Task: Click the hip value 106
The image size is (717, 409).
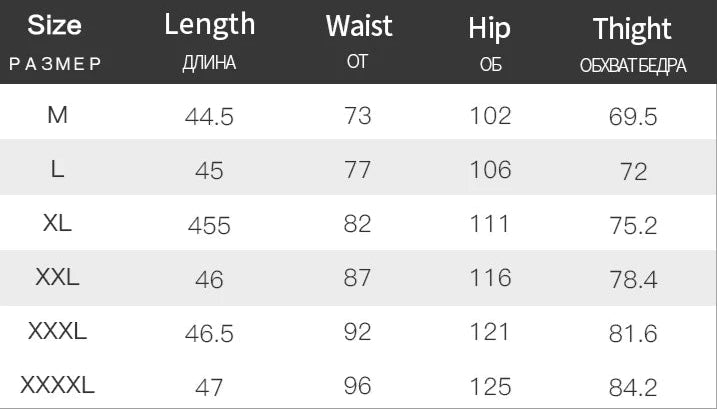Action: click(x=490, y=170)
